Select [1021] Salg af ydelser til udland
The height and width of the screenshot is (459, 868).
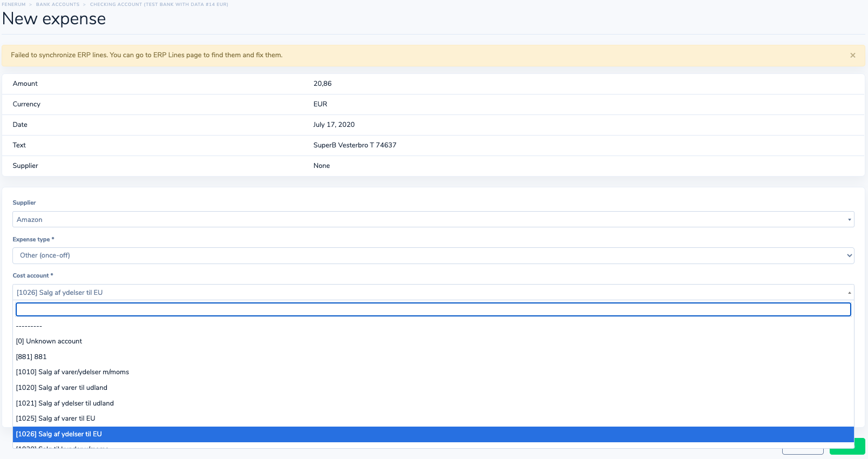pyautogui.click(x=433, y=403)
